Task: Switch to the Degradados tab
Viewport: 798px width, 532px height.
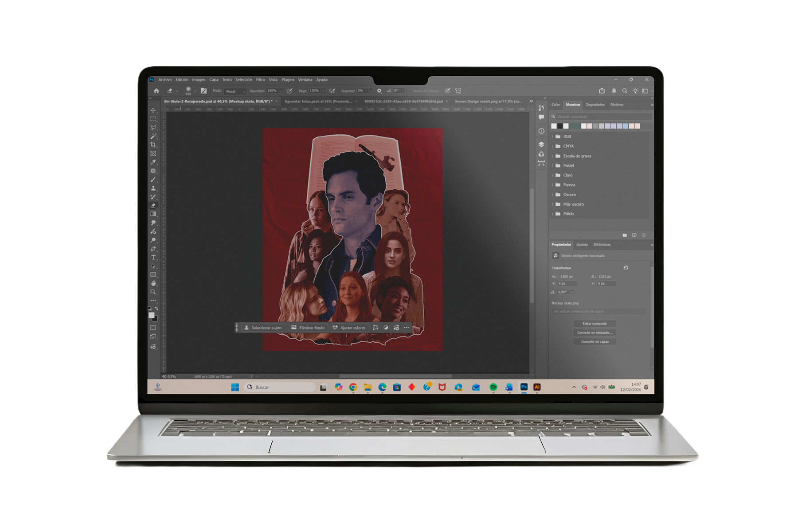Action: 595,105
